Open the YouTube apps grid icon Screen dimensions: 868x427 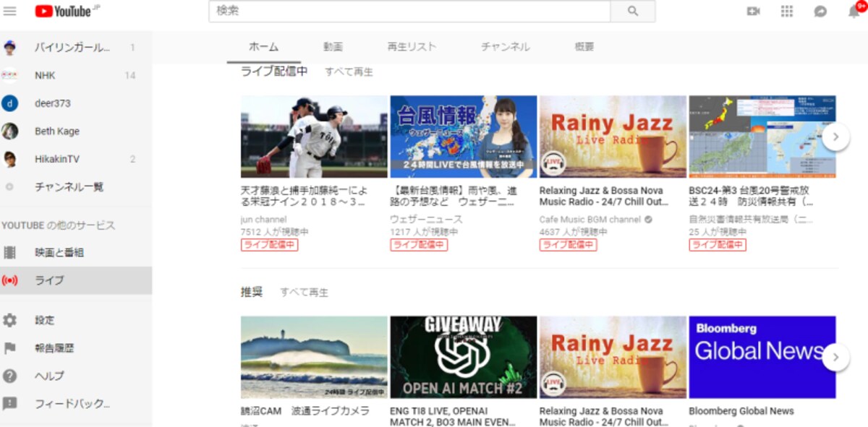pyautogui.click(x=787, y=11)
